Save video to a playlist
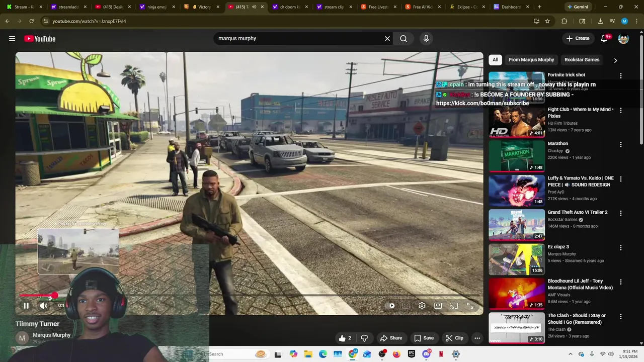 coord(424,338)
